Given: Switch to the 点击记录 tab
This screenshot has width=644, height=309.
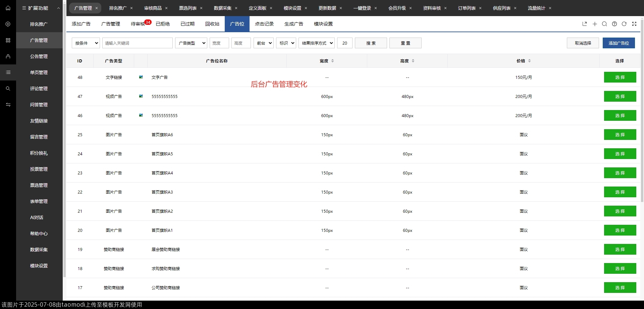Looking at the screenshot, I should pos(264,24).
